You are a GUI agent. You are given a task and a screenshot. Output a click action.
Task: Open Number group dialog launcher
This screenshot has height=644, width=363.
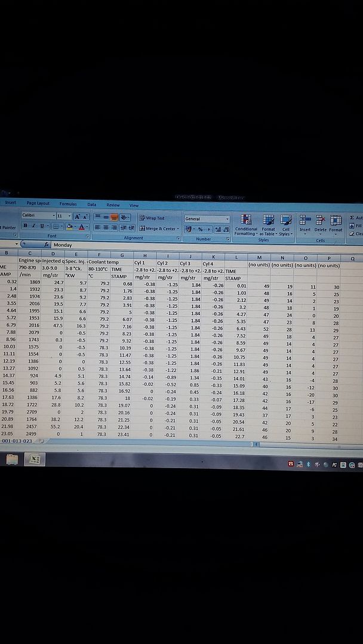pyautogui.click(x=228, y=239)
